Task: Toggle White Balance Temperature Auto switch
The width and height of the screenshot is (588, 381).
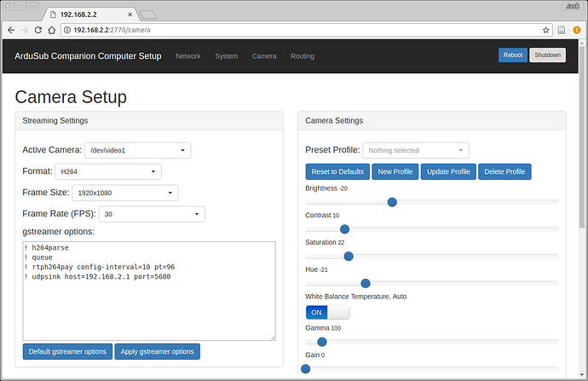Action: (x=326, y=312)
